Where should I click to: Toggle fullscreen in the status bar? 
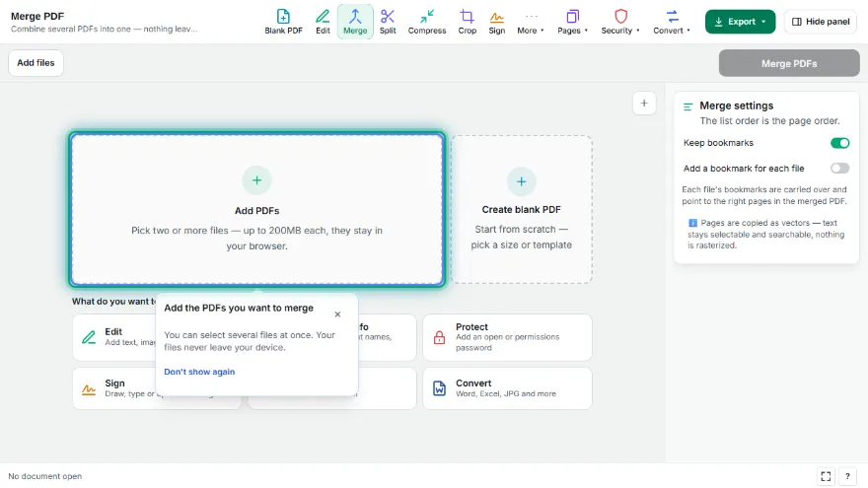click(x=826, y=476)
